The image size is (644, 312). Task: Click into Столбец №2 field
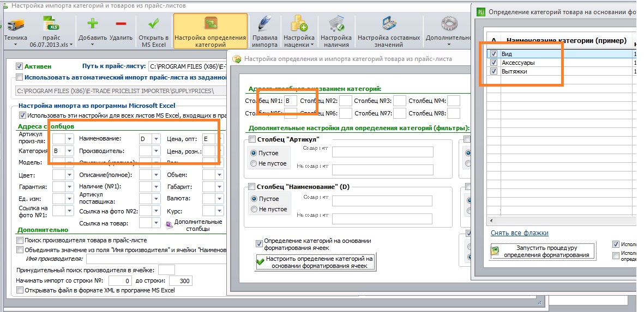pyautogui.click(x=346, y=101)
